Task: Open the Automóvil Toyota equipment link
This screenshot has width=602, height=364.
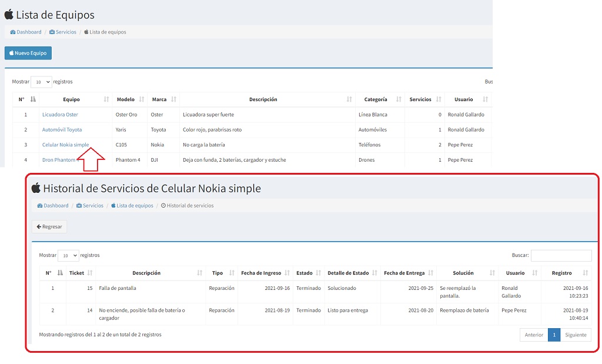Action: [x=62, y=129]
